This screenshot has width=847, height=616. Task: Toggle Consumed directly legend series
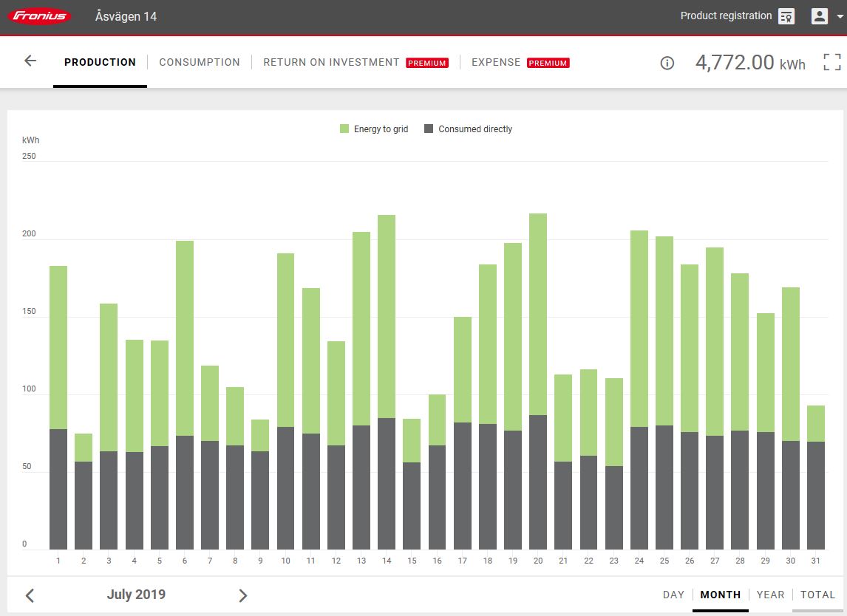point(468,129)
